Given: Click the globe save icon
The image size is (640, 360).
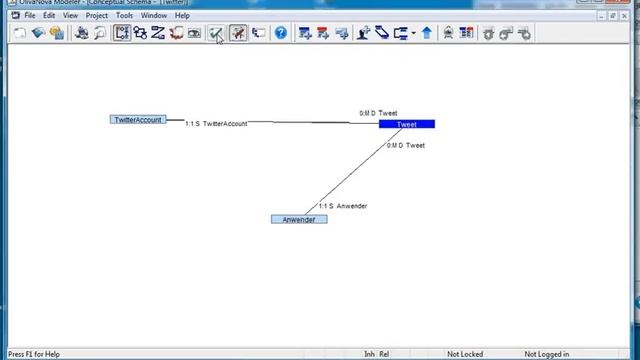Looking at the screenshot, I should point(57,33).
